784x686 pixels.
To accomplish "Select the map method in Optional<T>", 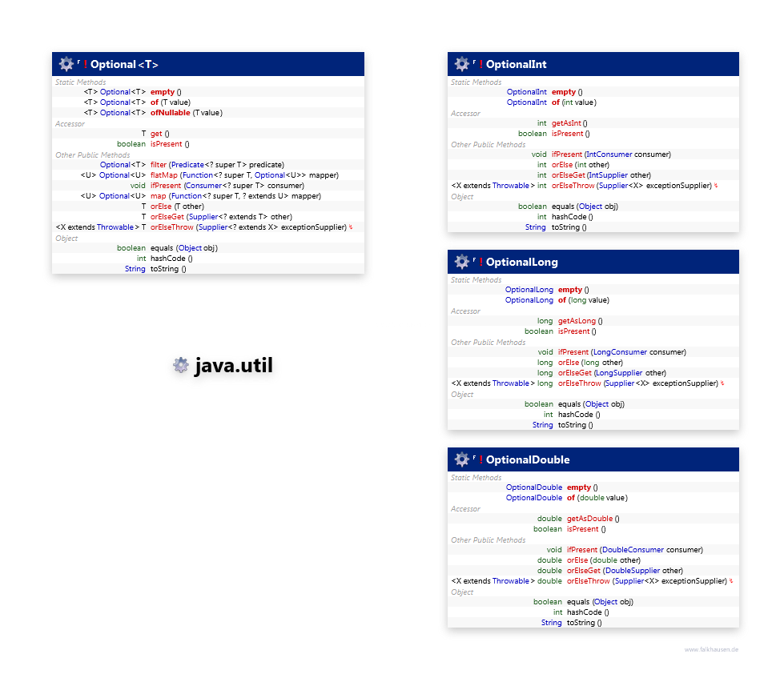I will tap(158, 196).
